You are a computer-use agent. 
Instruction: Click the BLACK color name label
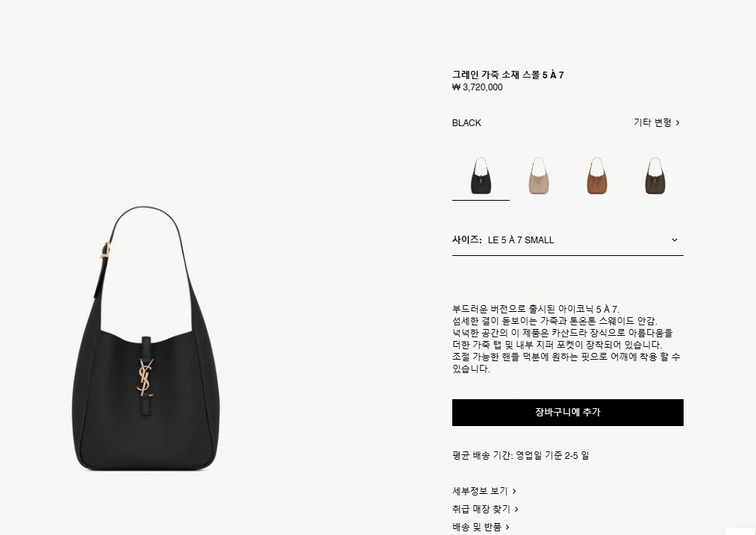pos(466,123)
